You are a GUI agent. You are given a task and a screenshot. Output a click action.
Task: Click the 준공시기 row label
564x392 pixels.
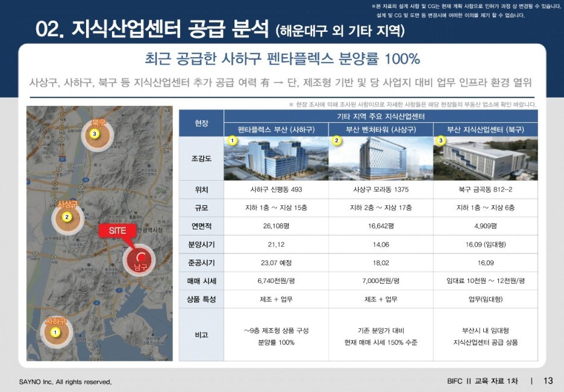click(x=201, y=263)
